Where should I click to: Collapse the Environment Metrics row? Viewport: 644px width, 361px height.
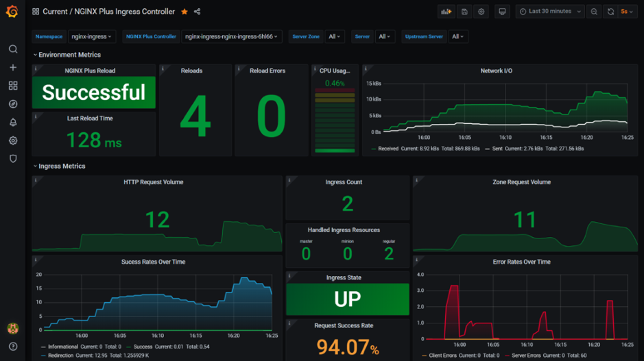67,55
